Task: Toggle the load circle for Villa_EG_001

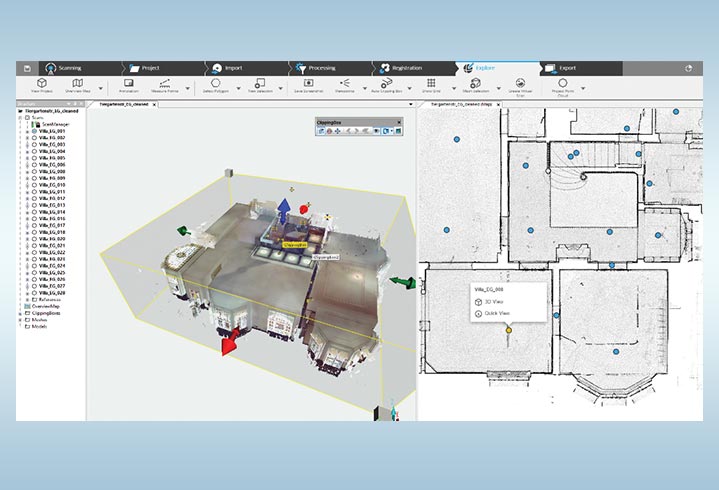Action: (34, 131)
